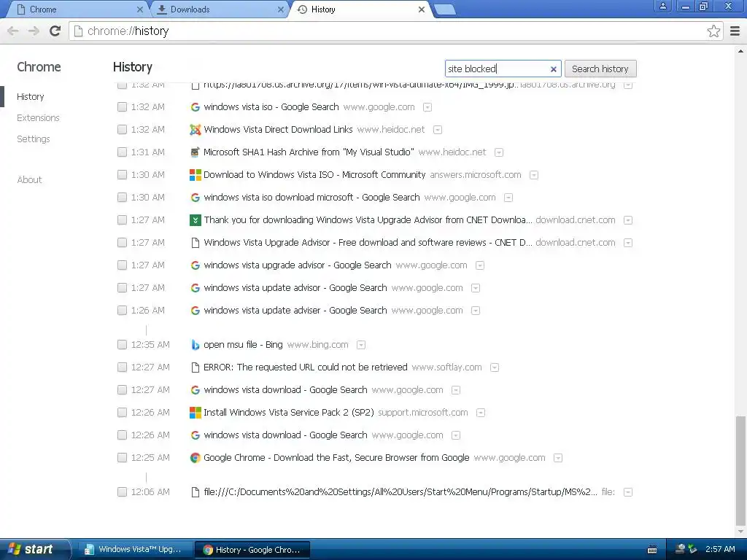Viewport: 747px width, 560px height.
Task: Open About in the left sidebar
Action: (29, 180)
